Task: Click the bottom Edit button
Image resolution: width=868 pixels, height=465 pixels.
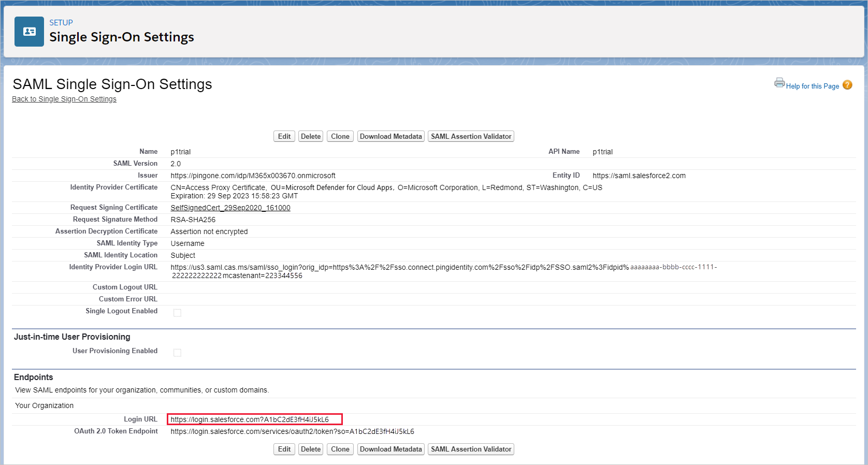Action: [284, 449]
